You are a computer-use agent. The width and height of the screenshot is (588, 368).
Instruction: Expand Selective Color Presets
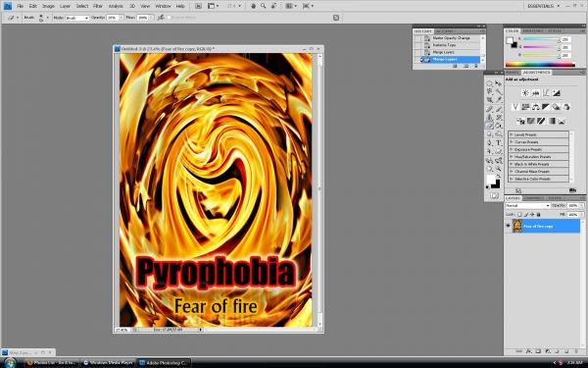pos(512,179)
